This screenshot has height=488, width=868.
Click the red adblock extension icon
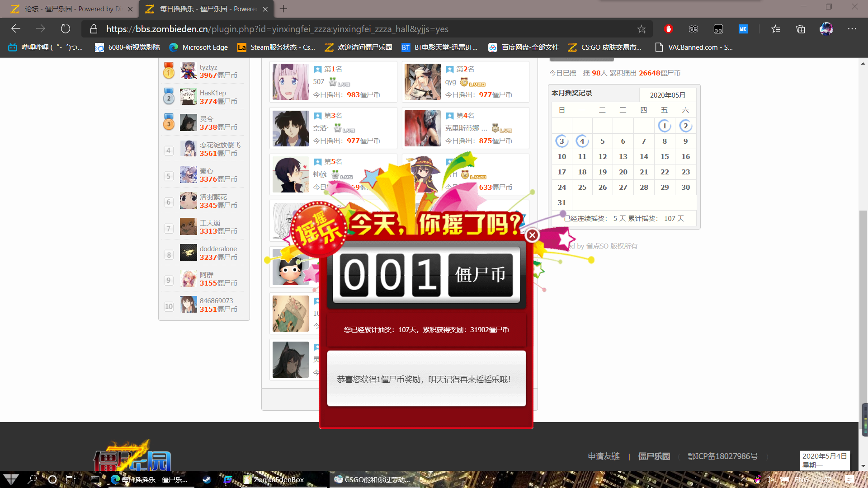668,29
